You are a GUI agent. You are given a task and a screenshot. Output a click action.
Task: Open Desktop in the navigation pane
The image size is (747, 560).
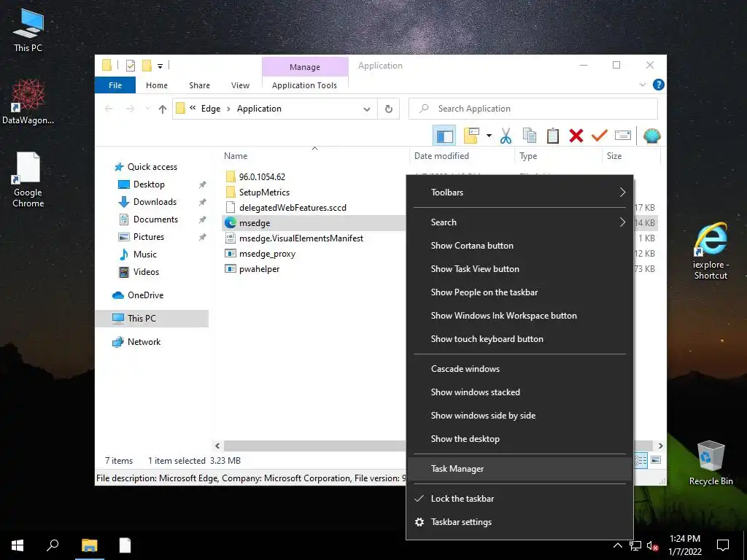[149, 184]
